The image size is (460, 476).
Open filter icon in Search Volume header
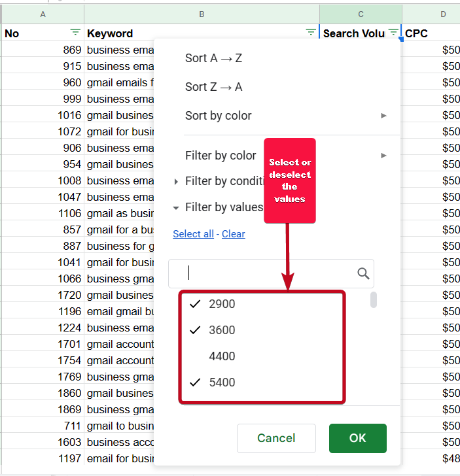point(393,32)
